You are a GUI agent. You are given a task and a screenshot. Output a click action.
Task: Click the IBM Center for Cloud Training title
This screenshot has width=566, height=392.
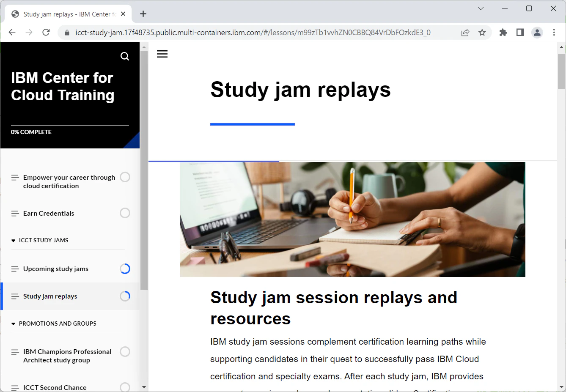click(63, 87)
